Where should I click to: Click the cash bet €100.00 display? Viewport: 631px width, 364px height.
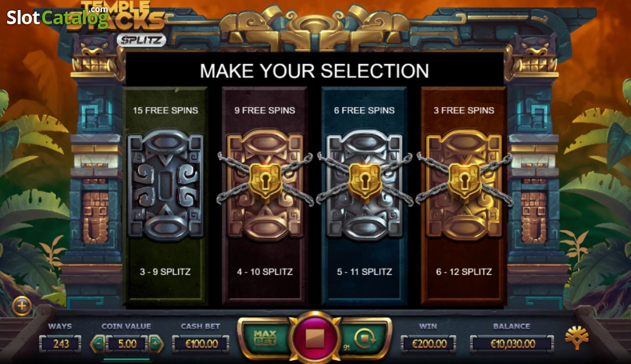click(201, 344)
